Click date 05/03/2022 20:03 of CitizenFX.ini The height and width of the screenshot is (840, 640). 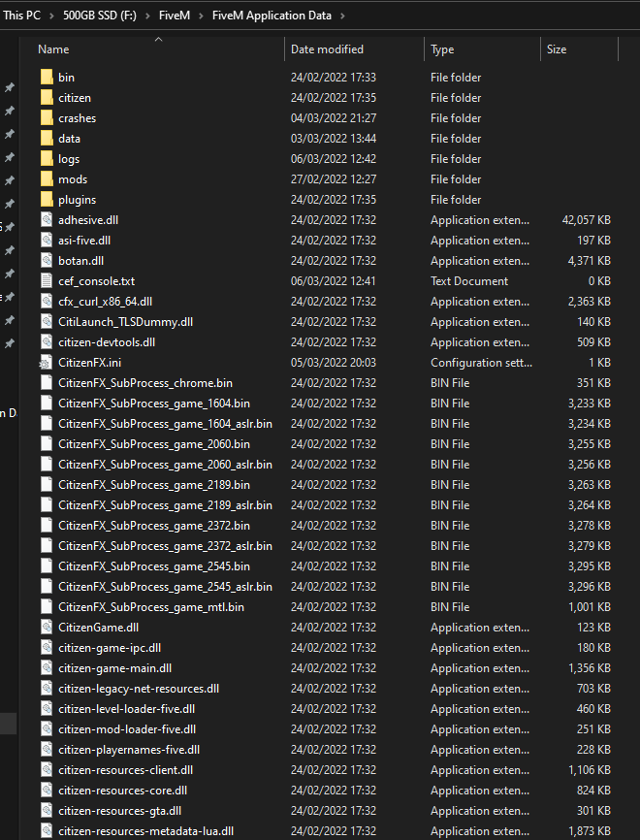[334, 362]
